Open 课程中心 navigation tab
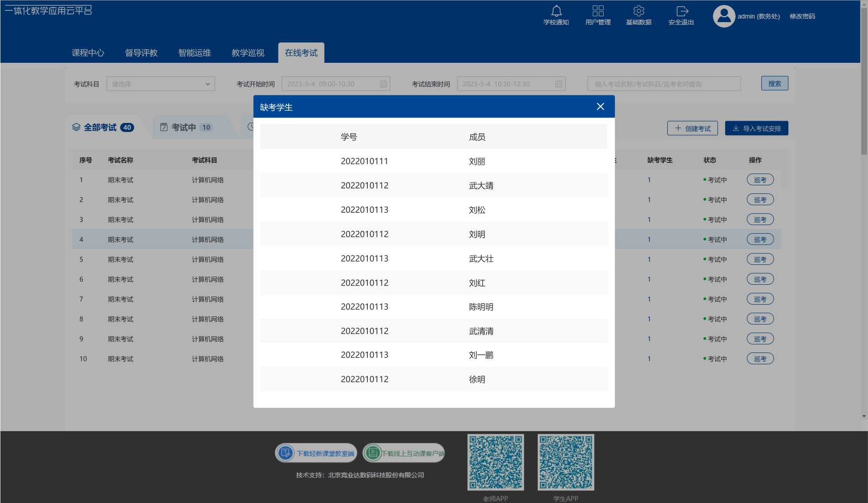Viewport: 868px width, 503px height. click(x=88, y=53)
